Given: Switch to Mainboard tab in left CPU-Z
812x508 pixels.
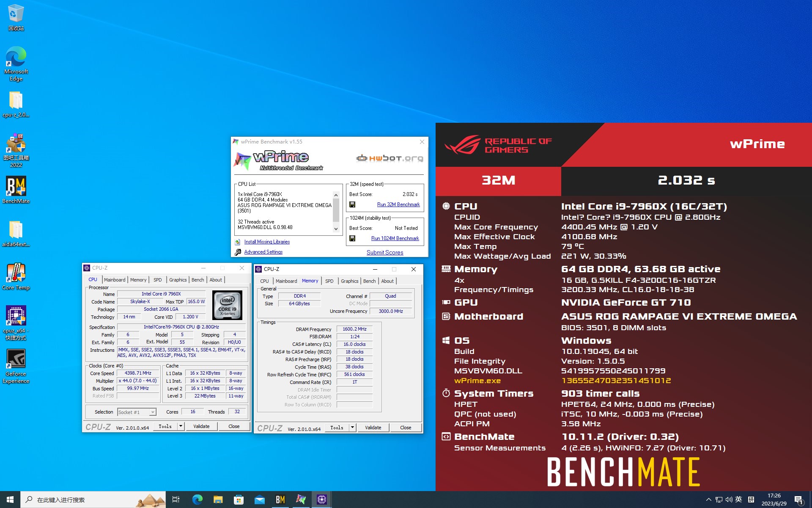Looking at the screenshot, I should click(115, 280).
